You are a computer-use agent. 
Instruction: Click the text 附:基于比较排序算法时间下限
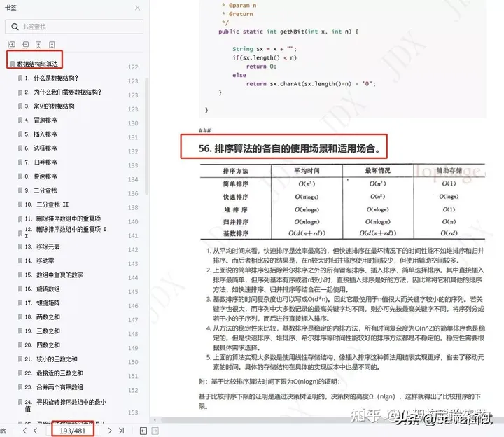point(269,382)
